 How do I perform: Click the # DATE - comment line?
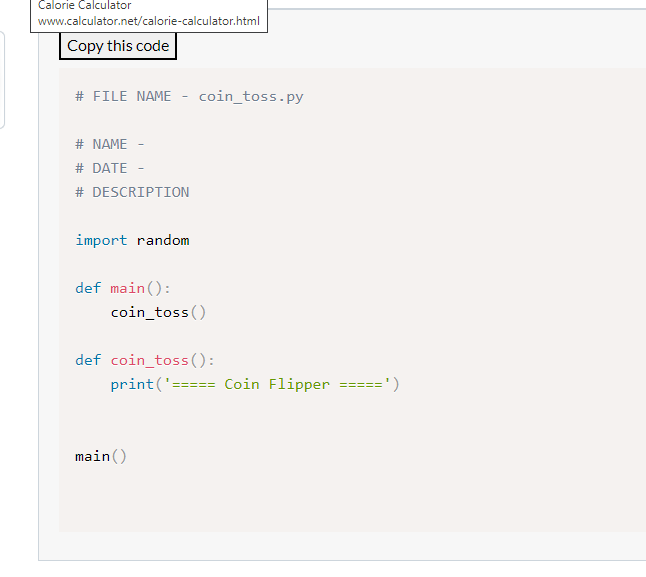[x=110, y=168]
